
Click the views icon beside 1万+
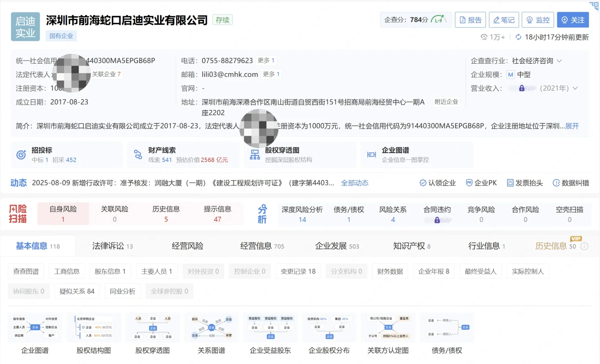point(484,37)
